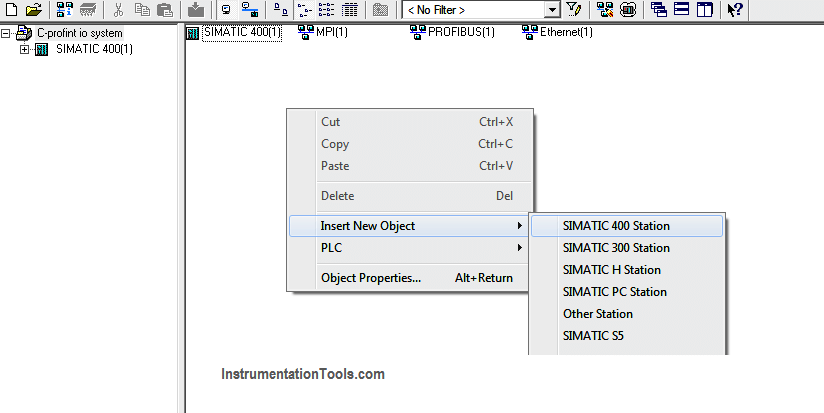Select the Ethernet(1) network object
Screen dimensions: 824x413
coord(558,33)
